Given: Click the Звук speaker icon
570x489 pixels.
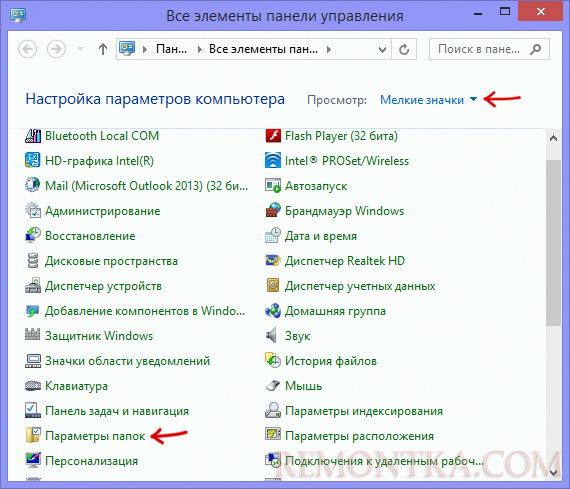Looking at the screenshot, I should [272, 336].
